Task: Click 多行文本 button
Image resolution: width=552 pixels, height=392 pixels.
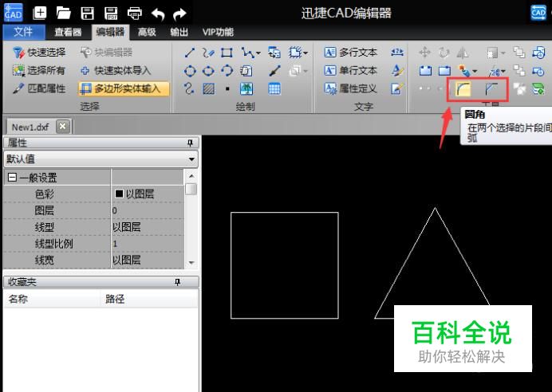Action: tap(350, 53)
